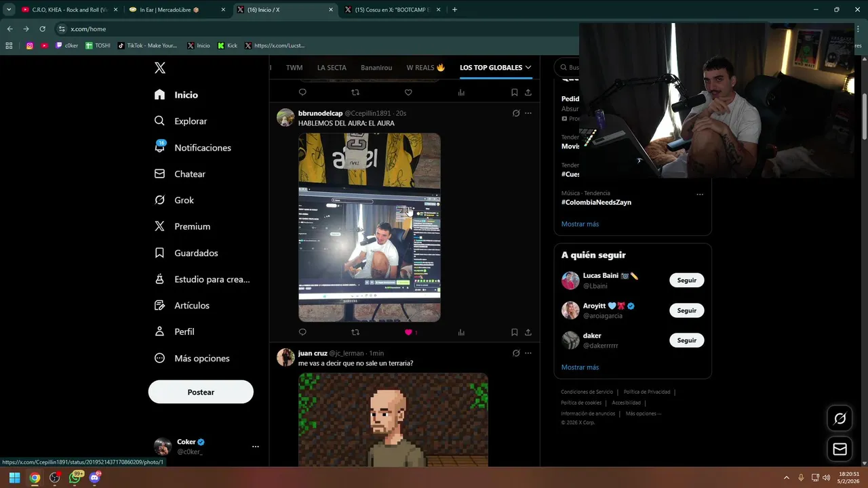Open Premium in the left sidebar
This screenshot has width=868, height=488.
point(182,226)
